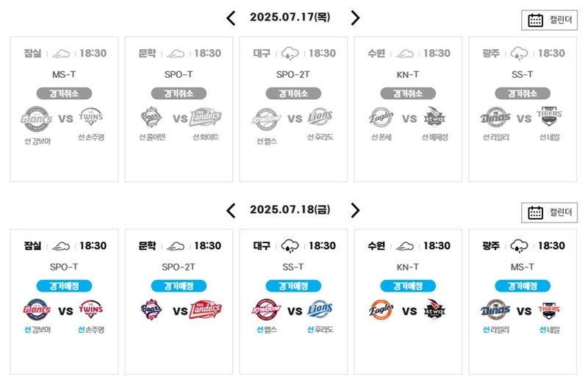Open the lower 캘린더 calendar button
Image resolution: width=588 pixels, height=385 pixels.
pyautogui.click(x=549, y=212)
